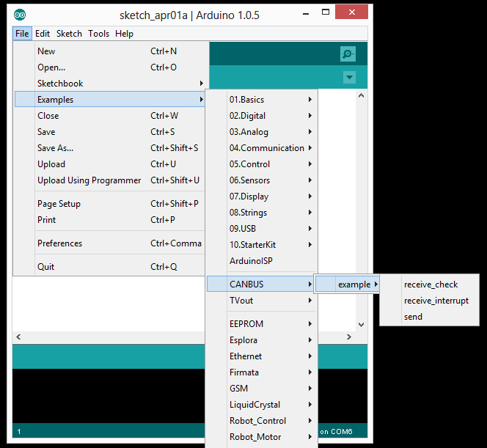This screenshot has height=448, width=487.
Task: Expand the 09.USB examples
Action: click(x=262, y=229)
